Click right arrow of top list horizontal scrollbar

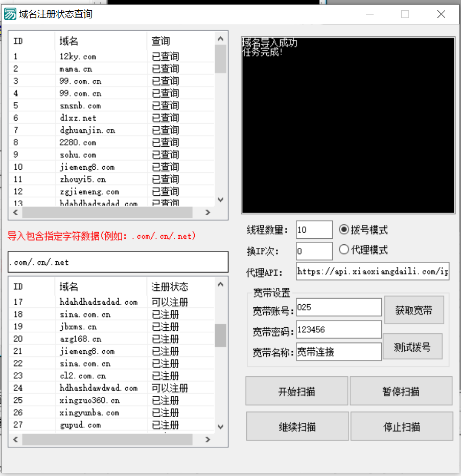tap(208, 213)
